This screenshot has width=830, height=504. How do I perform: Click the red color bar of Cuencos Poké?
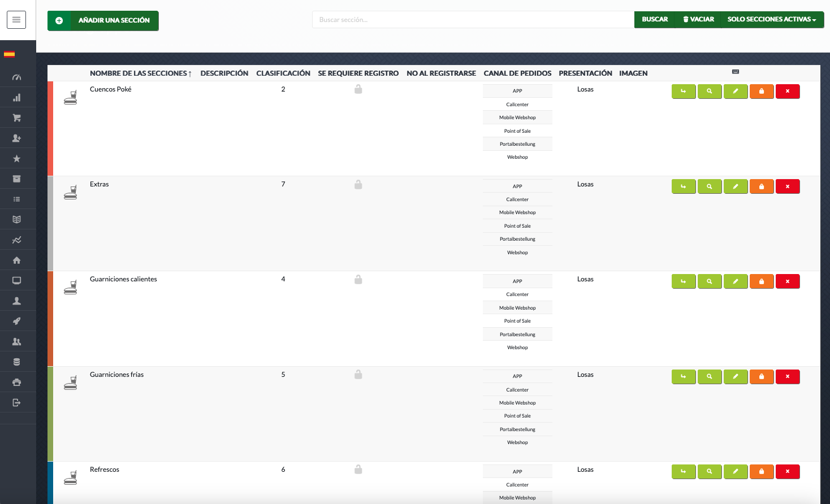50,128
